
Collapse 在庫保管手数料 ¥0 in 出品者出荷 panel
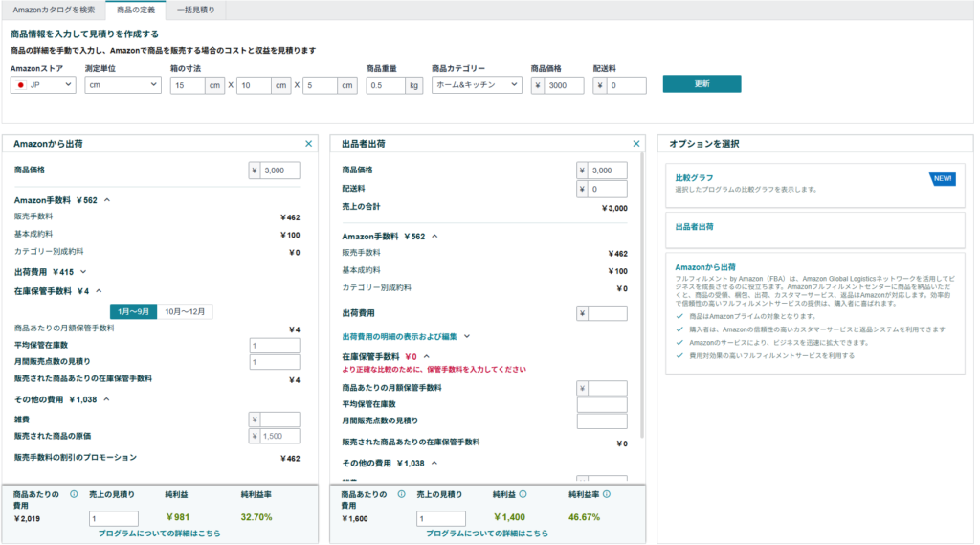(x=426, y=356)
